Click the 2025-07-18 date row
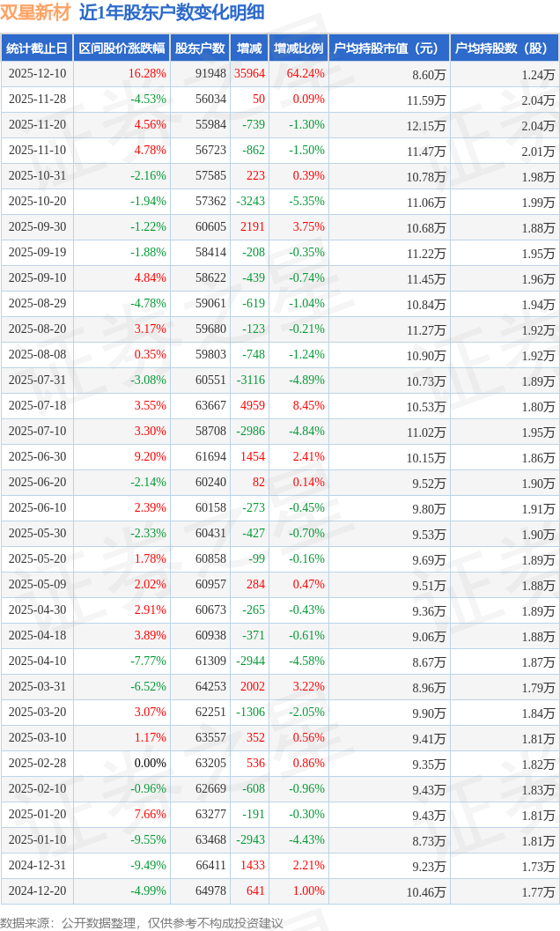This screenshot has height=931, width=560. click(x=37, y=406)
